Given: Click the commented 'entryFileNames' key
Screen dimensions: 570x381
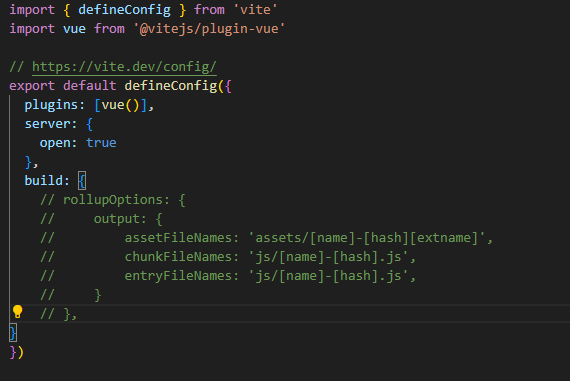Looking at the screenshot, I should (178, 276).
